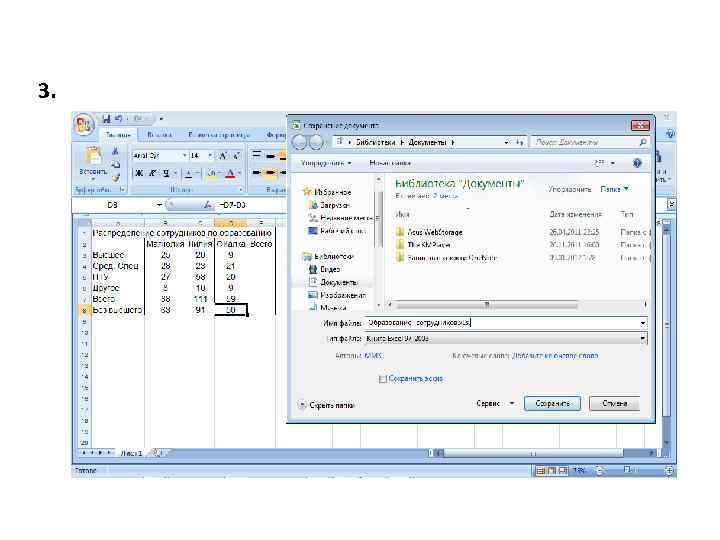
Task: Toggle underline Ч formatting in Excel ribbon
Action: [166, 173]
